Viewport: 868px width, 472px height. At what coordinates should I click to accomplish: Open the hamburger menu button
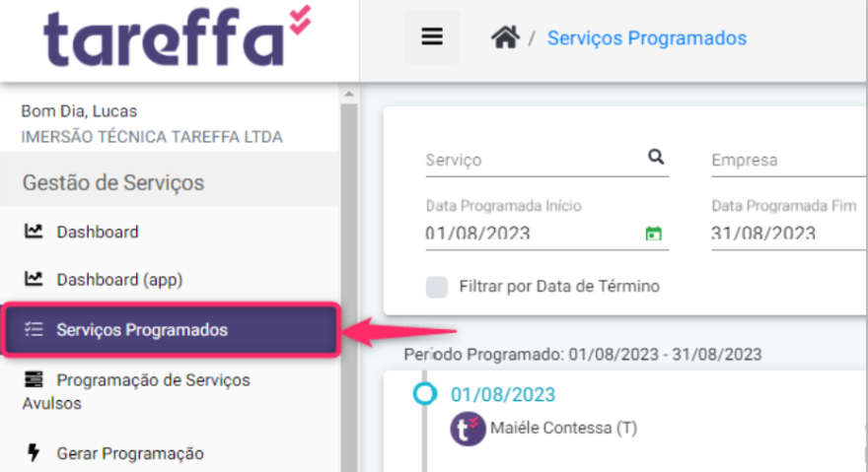click(x=432, y=37)
